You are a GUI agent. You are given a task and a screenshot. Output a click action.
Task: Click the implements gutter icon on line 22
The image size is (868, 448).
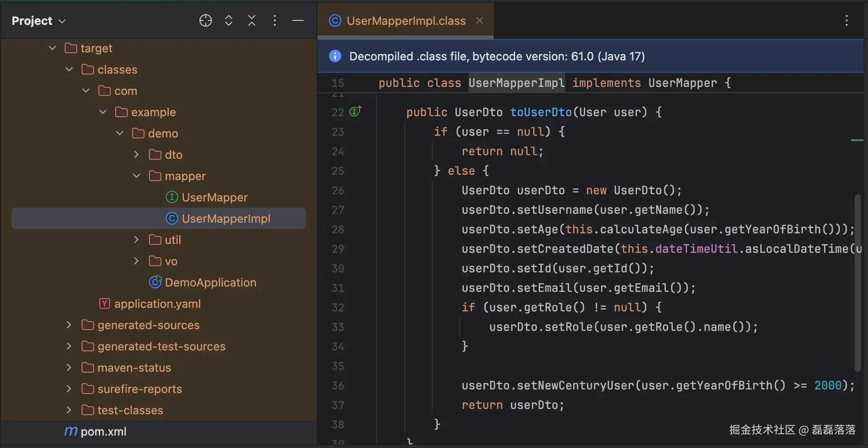355,111
